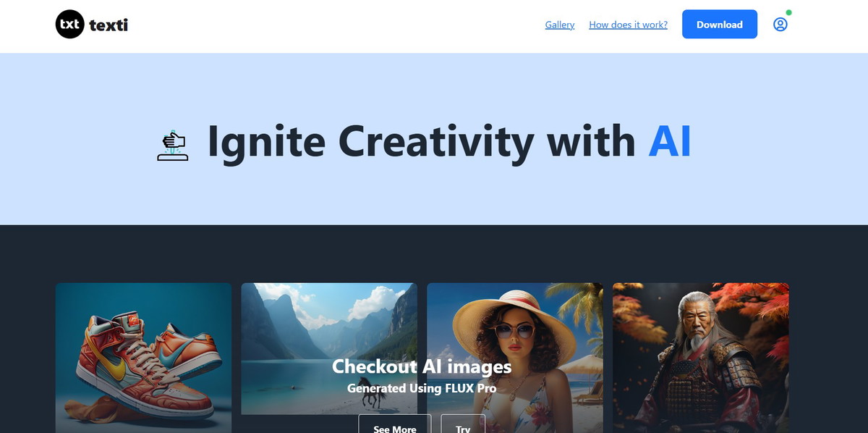Click the Ignite Creativity with headline text
The image size is (868, 433).
(421, 141)
